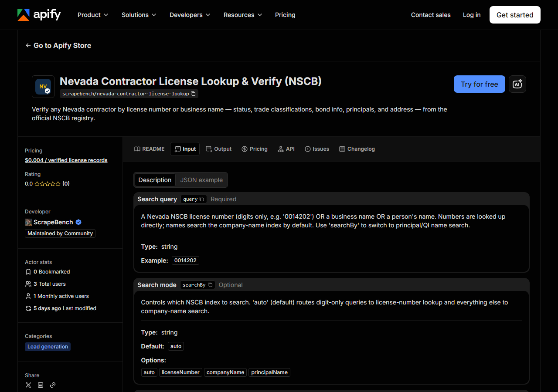Click the NV actor logo thumbnail

[x=43, y=87]
